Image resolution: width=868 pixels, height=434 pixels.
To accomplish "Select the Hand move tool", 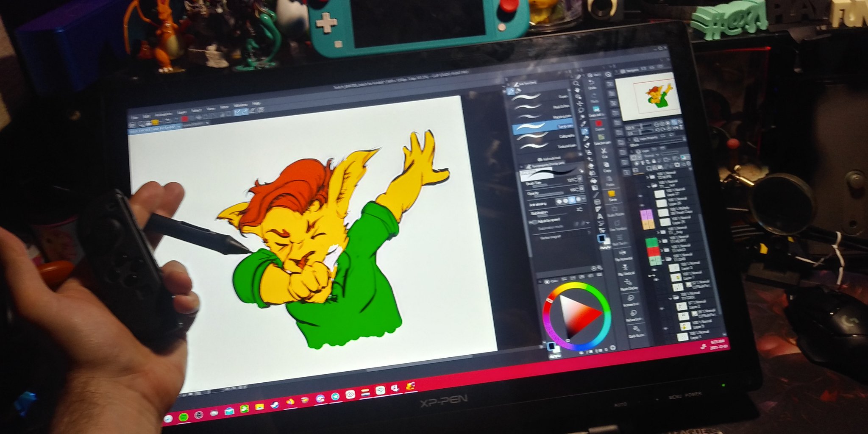I will pyautogui.click(x=577, y=91).
